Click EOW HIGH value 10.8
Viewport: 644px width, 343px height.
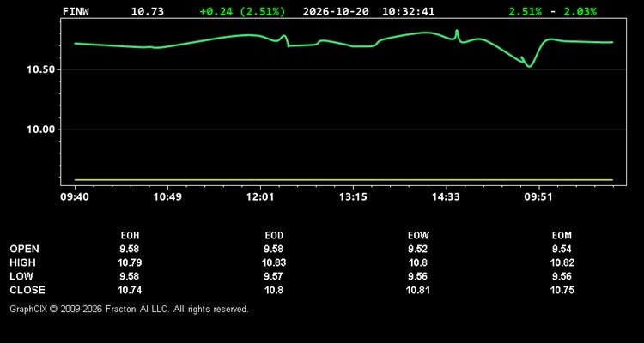click(x=418, y=262)
